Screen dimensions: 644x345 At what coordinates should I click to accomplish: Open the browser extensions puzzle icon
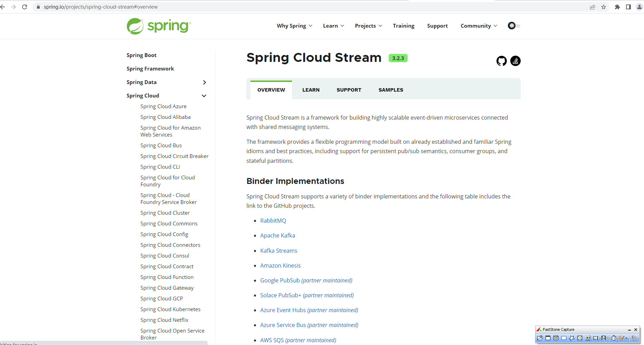[x=617, y=7]
